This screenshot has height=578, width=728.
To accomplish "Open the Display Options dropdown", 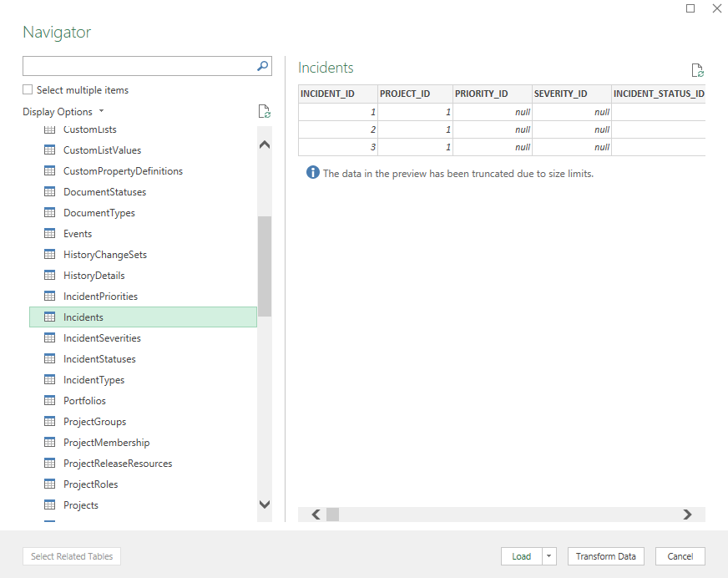I will coord(63,112).
